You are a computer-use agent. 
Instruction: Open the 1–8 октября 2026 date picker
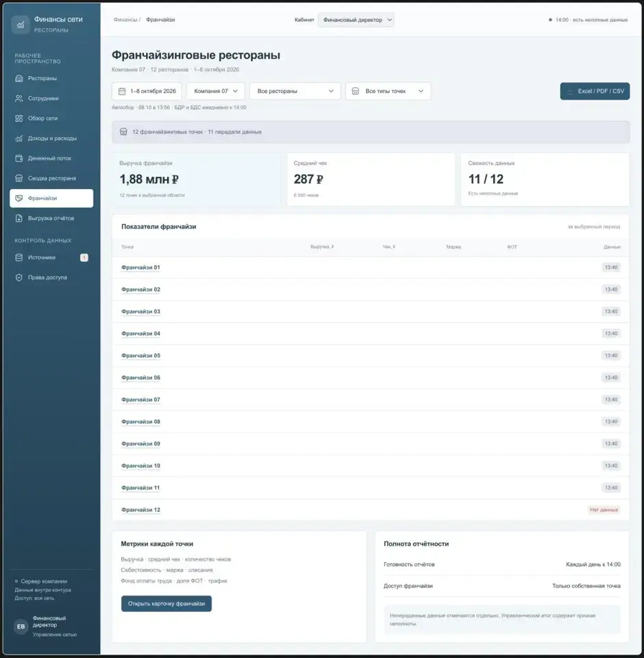click(x=147, y=91)
